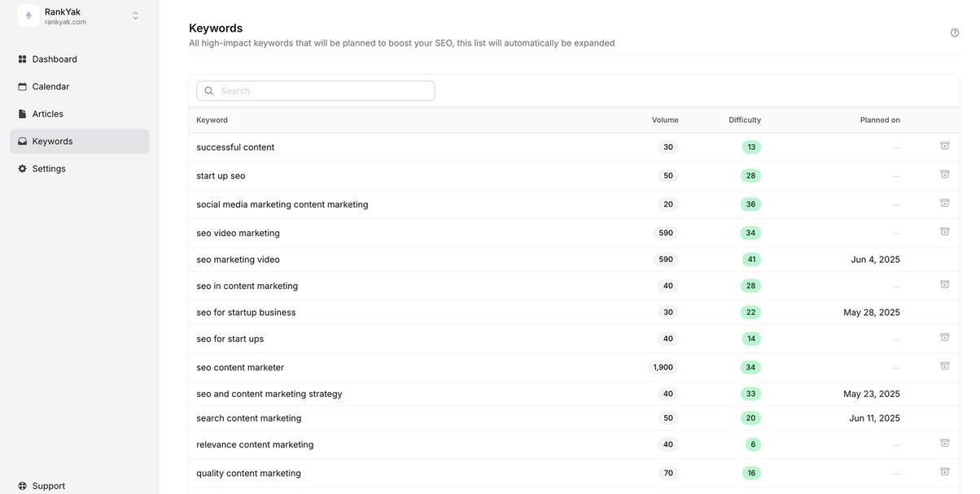The height and width of the screenshot is (494, 980).
Task: Open the Settings page
Action: 49,168
